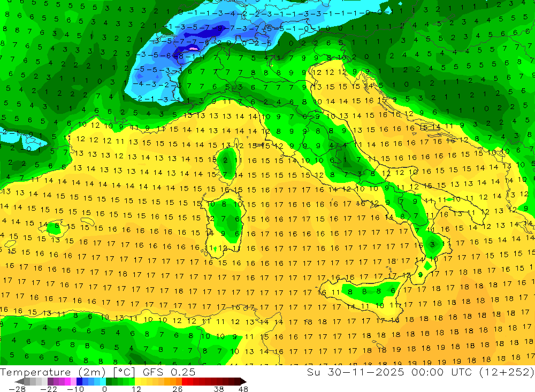This screenshot has width=535, height=392.
Task: Select the dark blue swatch above legend value -10
Action: click(80, 381)
